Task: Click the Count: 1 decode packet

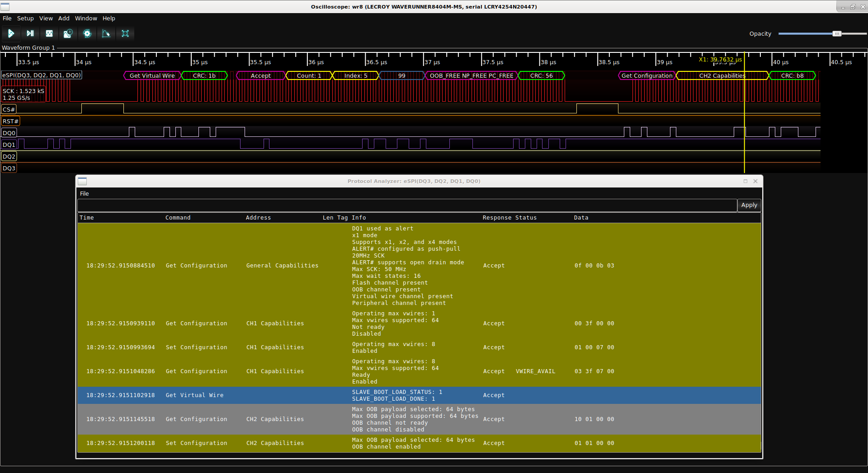Action: tap(309, 75)
